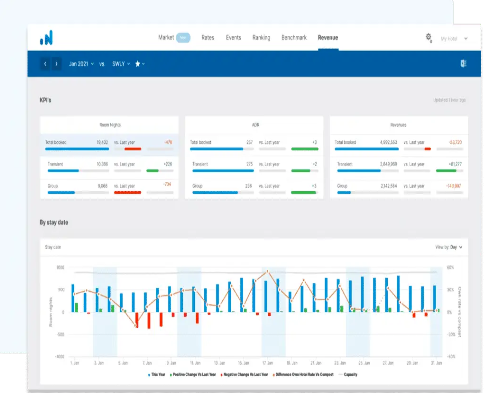Click the tall 17 Jan chart bar
Viewport: 502px width, 393px height.
pyautogui.click(x=266, y=296)
